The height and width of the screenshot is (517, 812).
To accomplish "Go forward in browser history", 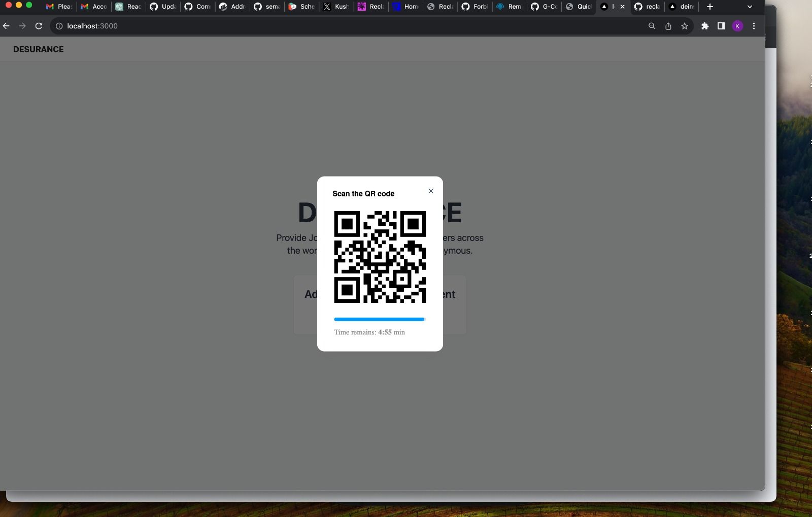I will pos(22,26).
